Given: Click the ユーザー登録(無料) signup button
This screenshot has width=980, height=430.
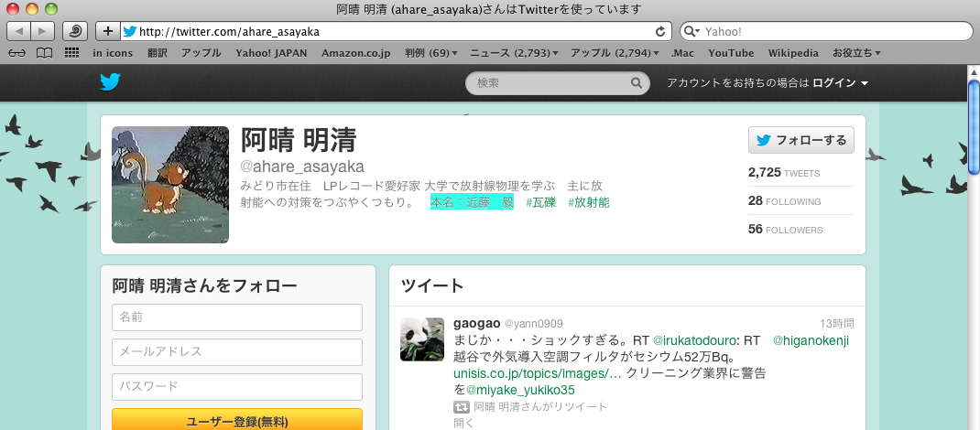Looking at the screenshot, I should [x=237, y=420].
